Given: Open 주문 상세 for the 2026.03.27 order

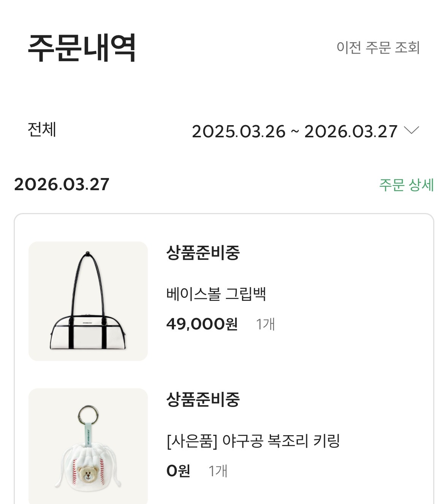Looking at the screenshot, I should coord(406,185).
